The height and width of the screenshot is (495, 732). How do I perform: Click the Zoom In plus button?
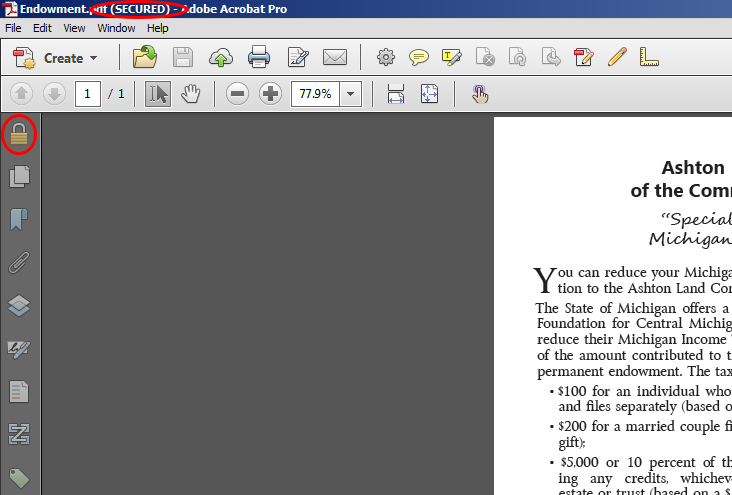[270, 94]
